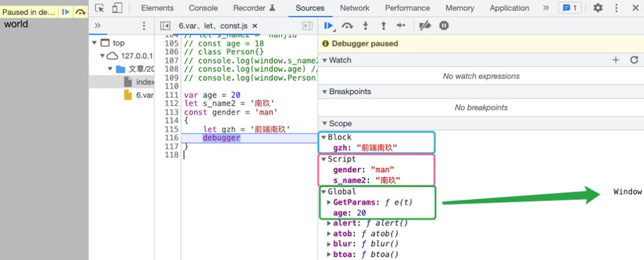This screenshot has height=260, width=644.
Task: Deactivate breakpoints icon
Action: tap(425, 26)
